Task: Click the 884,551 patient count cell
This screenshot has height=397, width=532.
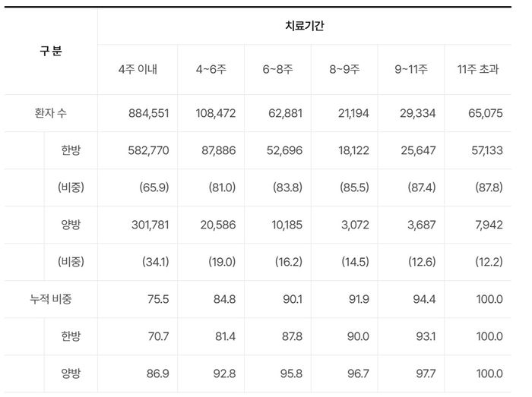Action: tap(149, 113)
